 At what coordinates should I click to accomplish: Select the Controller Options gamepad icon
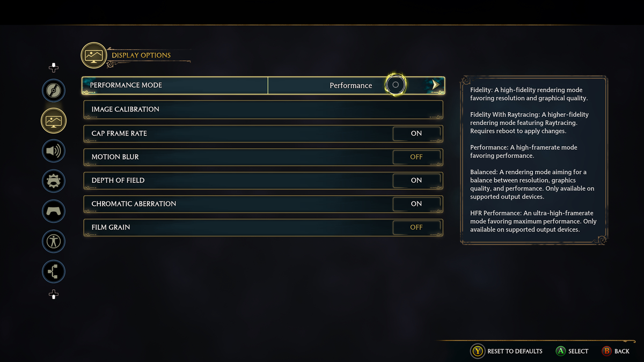point(53,211)
